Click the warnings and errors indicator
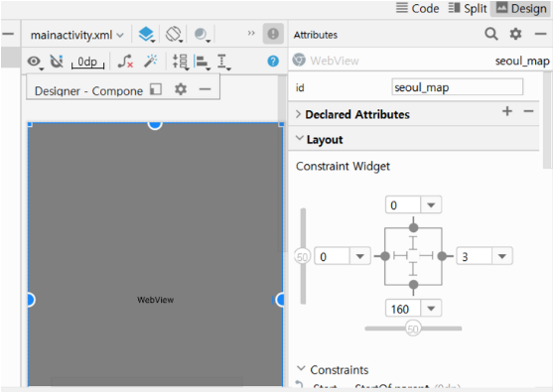 273,34
